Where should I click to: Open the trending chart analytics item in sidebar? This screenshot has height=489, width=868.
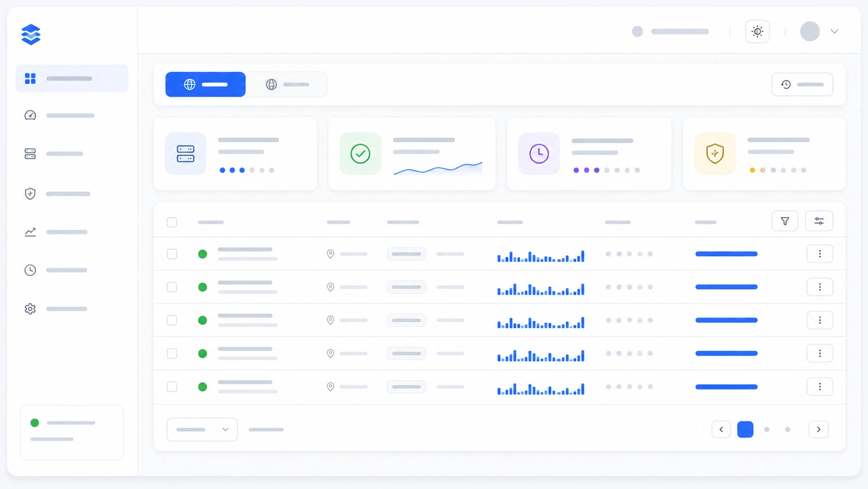(72, 232)
